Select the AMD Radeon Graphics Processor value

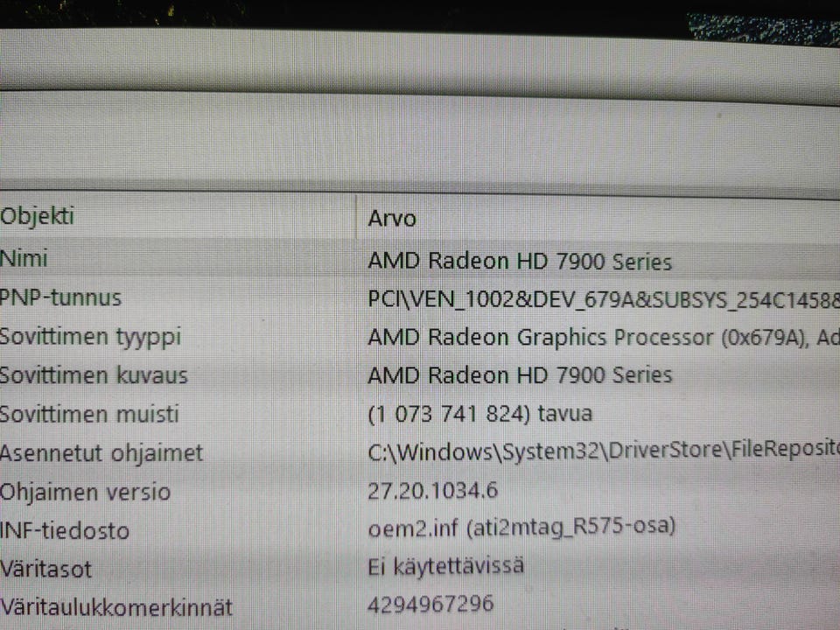(604, 338)
